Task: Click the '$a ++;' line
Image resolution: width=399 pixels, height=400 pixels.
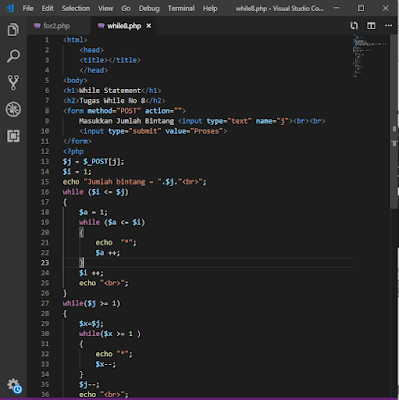Action: [x=108, y=253]
